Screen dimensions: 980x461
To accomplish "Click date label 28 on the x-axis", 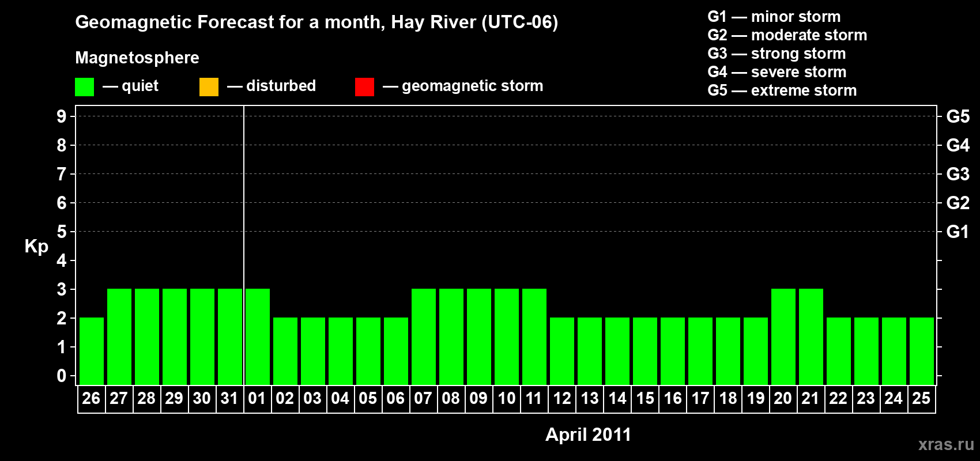I will tap(146, 399).
